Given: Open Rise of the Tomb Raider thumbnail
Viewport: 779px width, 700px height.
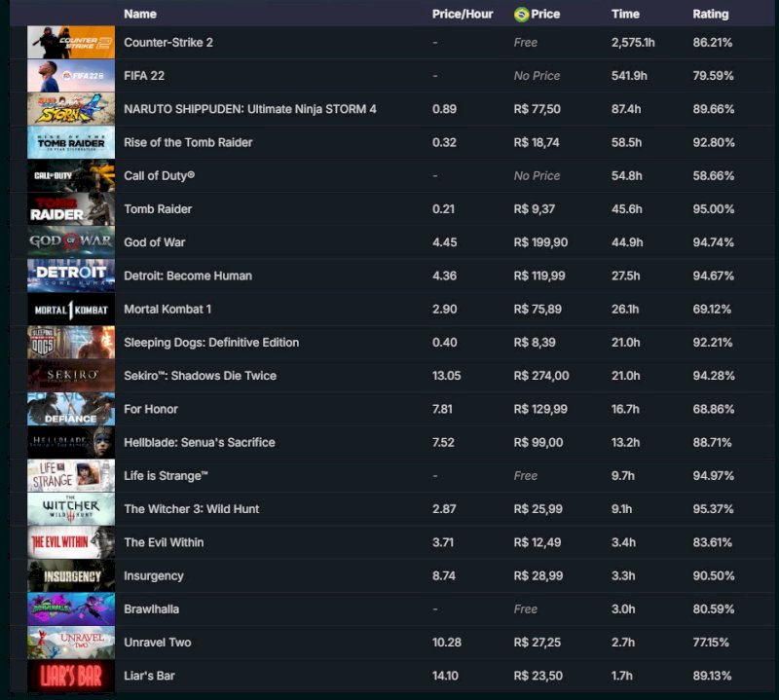Looking at the screenshot, I should pos(71,142).
